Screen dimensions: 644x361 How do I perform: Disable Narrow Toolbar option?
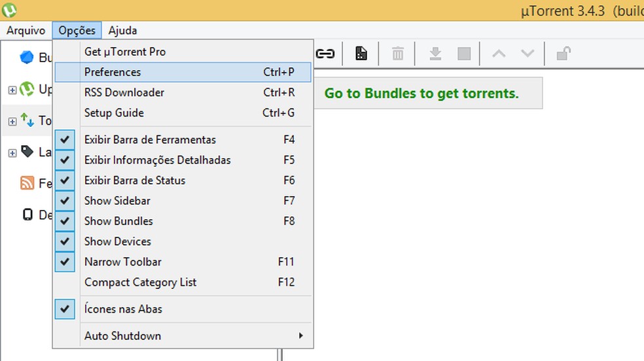pos(183,262)
